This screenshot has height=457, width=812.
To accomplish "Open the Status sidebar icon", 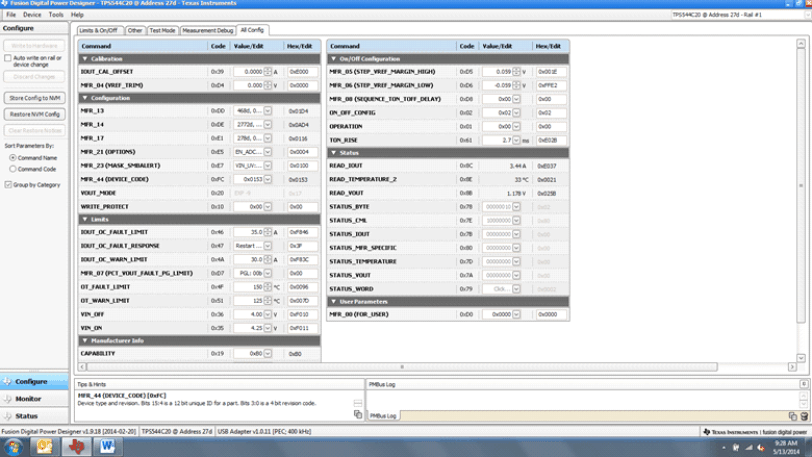I will 7,416.
